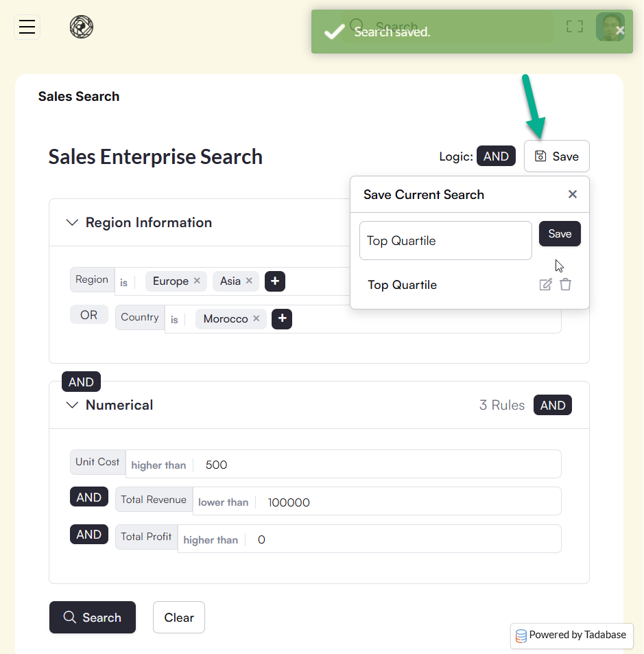Click the circular app logo

coord(82,27)
